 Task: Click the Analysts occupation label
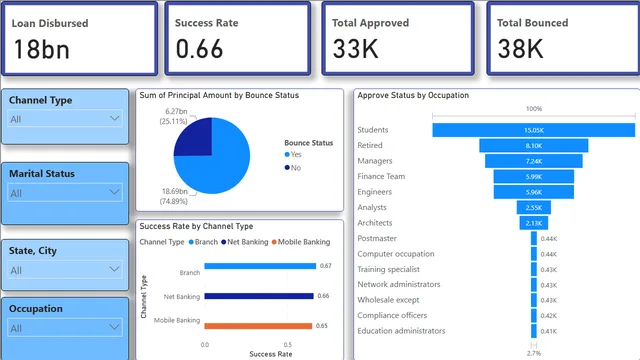point(372,207)
